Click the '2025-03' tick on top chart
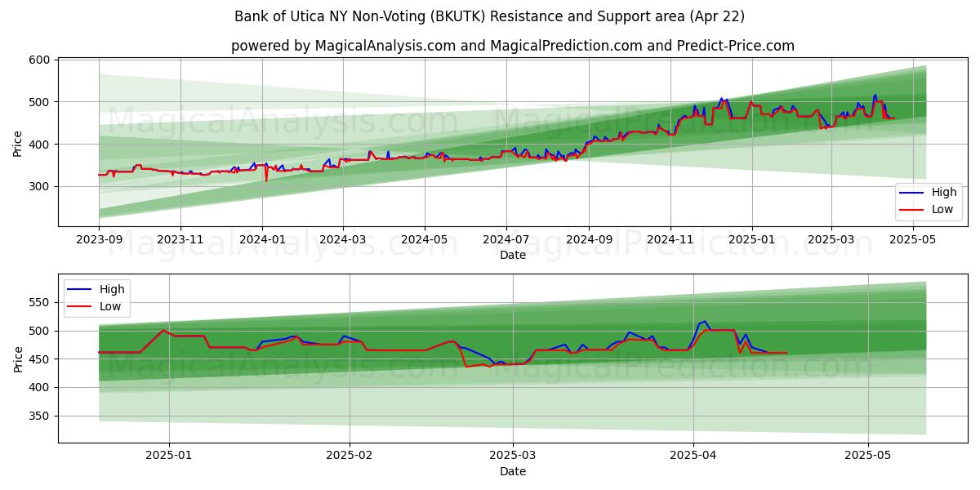 [x=831, y=239]
